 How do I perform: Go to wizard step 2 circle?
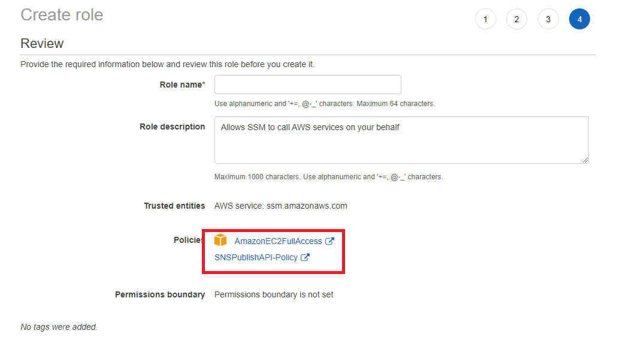[516, 19]
